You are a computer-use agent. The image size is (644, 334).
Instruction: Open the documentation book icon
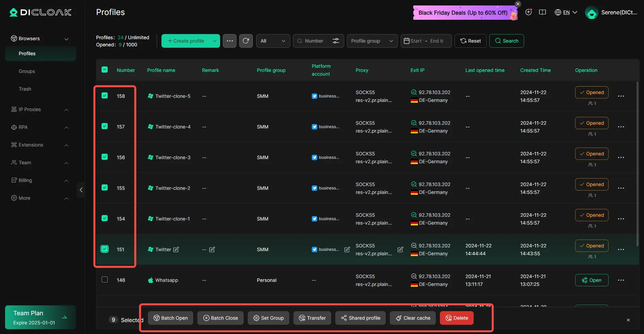[x=542, y=12]
